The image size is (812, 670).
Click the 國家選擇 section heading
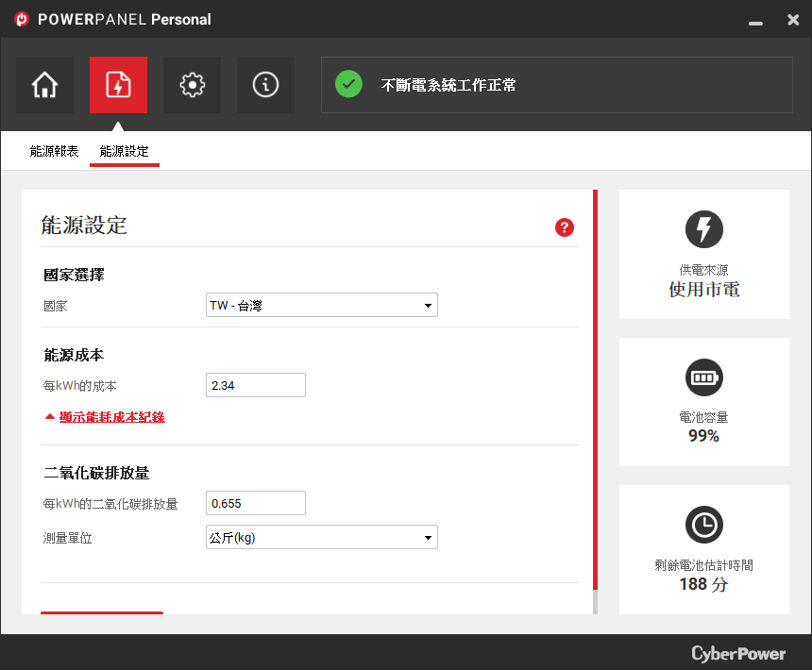[x=74, y=275]
